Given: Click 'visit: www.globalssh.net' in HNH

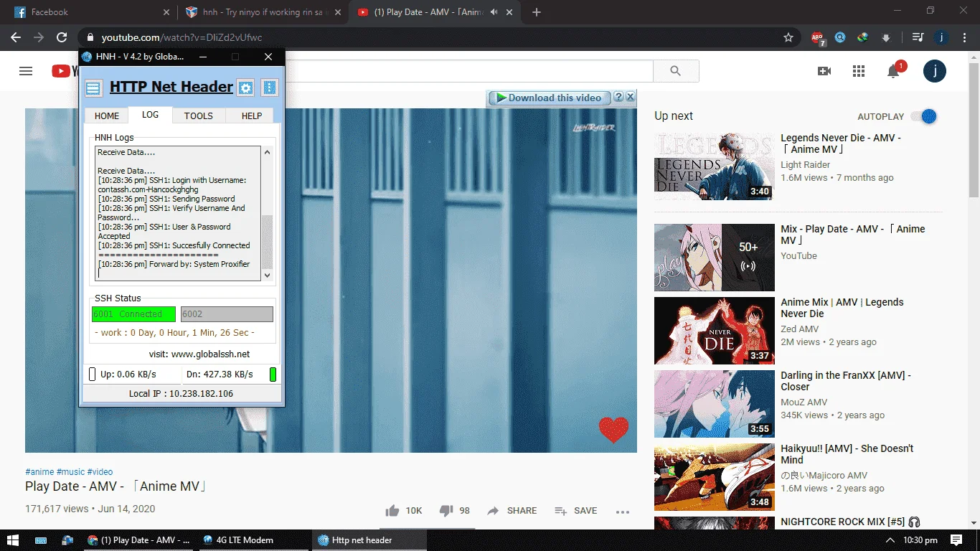Looking at the screenshot, I should tap(199, 354).
